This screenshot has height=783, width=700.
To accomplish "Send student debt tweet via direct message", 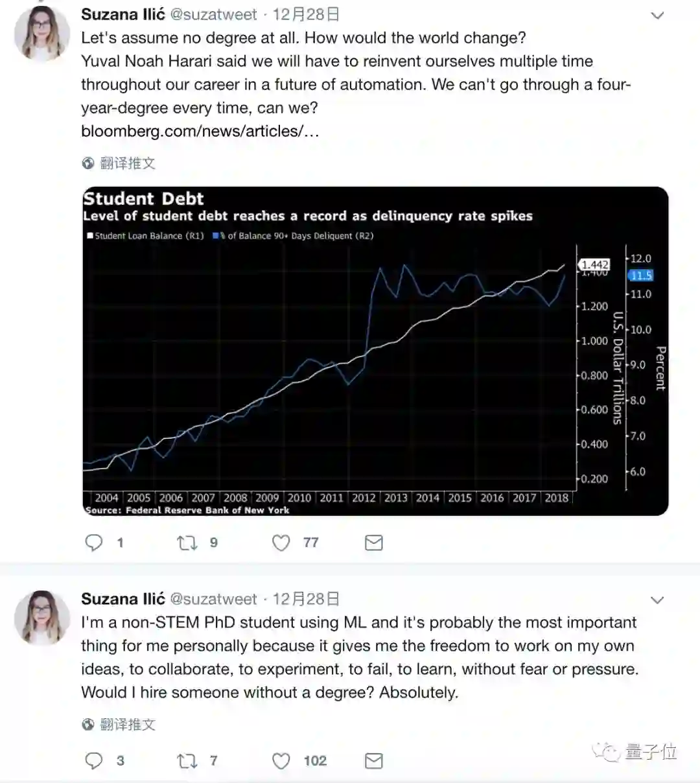I will click(x=374, y=543).
